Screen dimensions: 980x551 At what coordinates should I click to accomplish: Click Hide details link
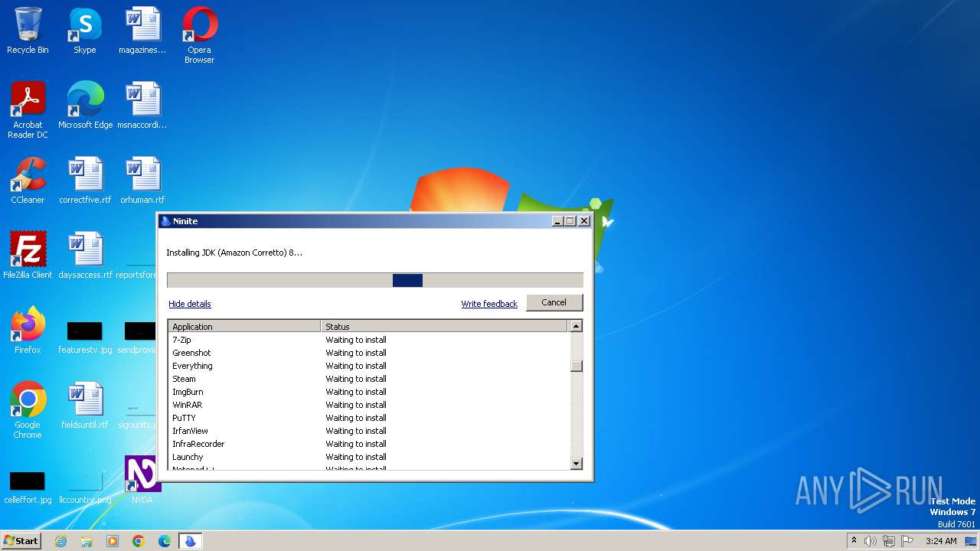pyautogui.click(x=190, y=304)
